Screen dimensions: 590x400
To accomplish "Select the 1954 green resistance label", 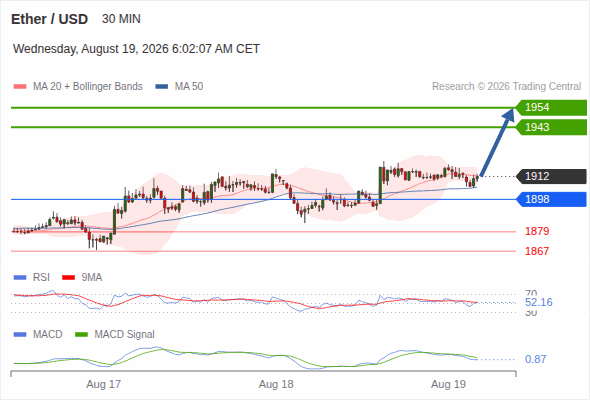I will 551,108.
